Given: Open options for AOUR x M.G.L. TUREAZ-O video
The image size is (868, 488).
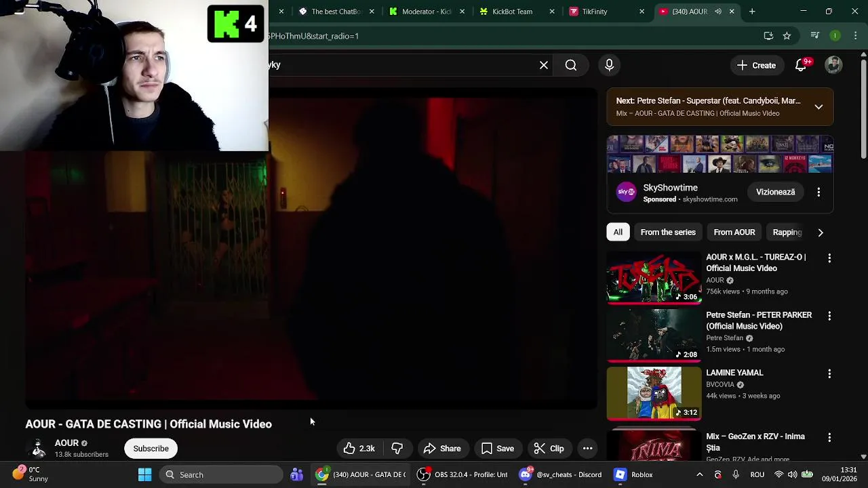Looking at the screenshot, I should point(829,258).
